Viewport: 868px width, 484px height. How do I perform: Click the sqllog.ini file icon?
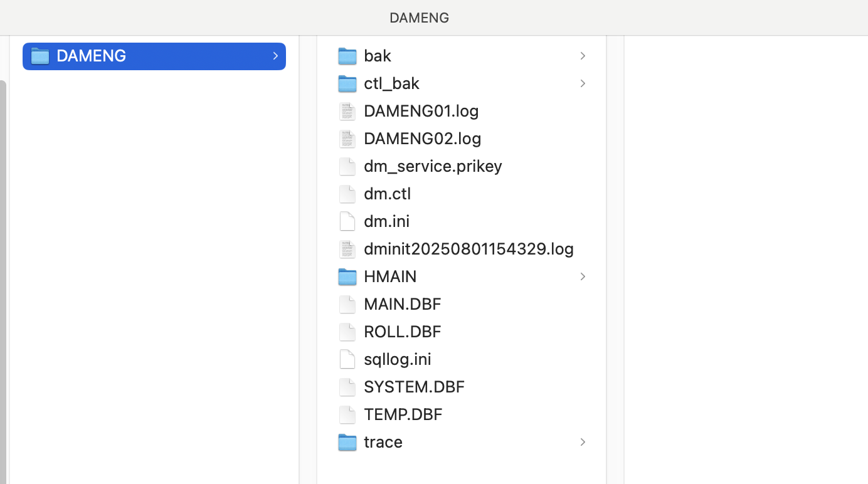pyautogui.click(x=347, y=359)
